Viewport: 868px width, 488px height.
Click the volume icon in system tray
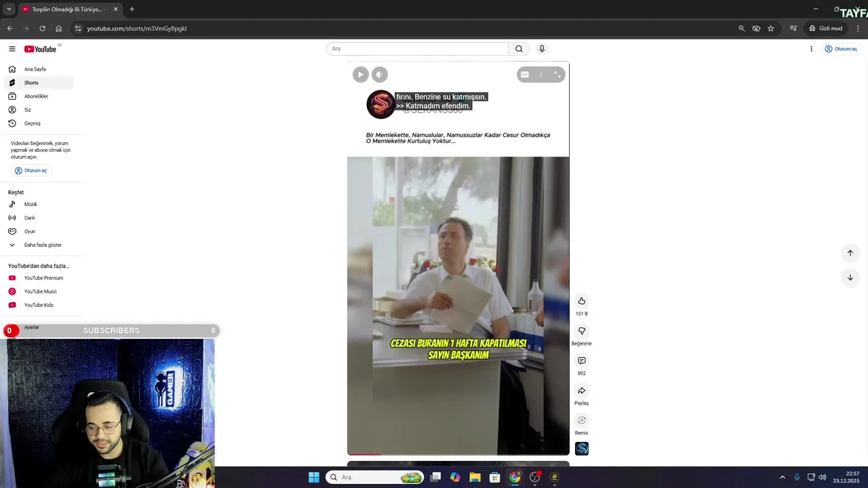pyautogui.click(x=822, y=477)
